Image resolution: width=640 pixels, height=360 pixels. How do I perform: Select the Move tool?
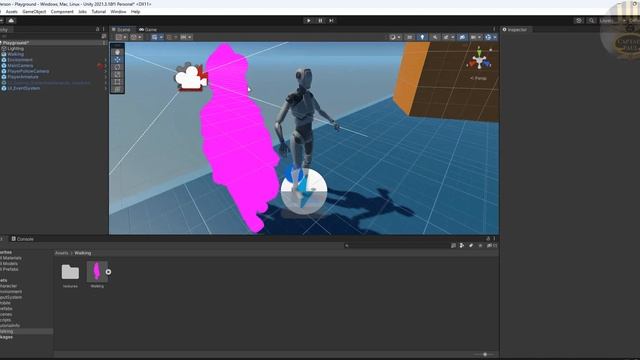(118, 60)
